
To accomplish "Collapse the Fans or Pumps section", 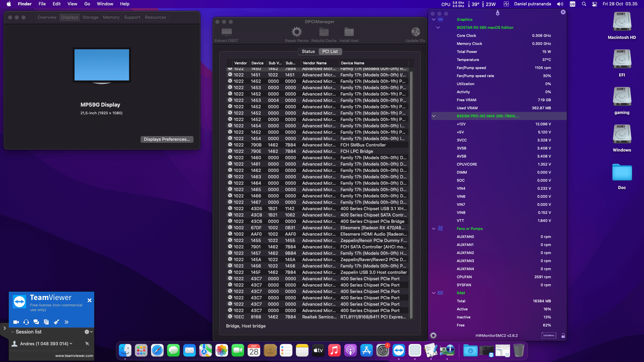I will pyautogui.click(x=434, y=229).
